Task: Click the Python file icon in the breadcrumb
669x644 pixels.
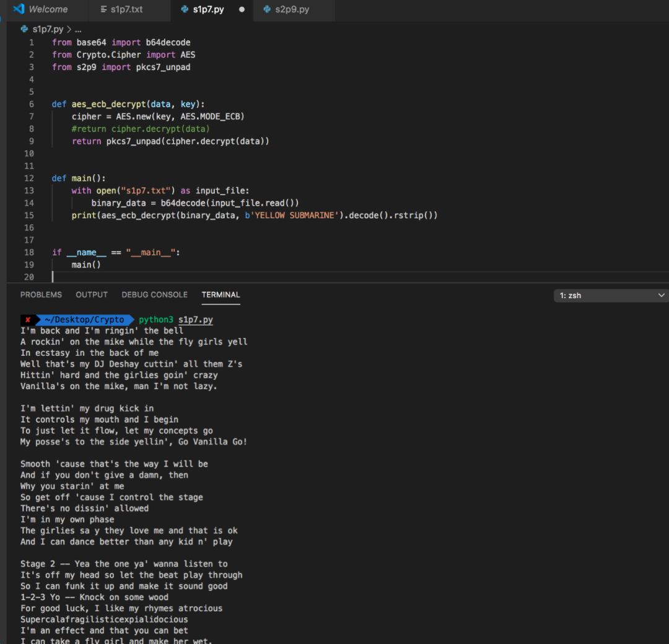Action: tap(25, 29)
